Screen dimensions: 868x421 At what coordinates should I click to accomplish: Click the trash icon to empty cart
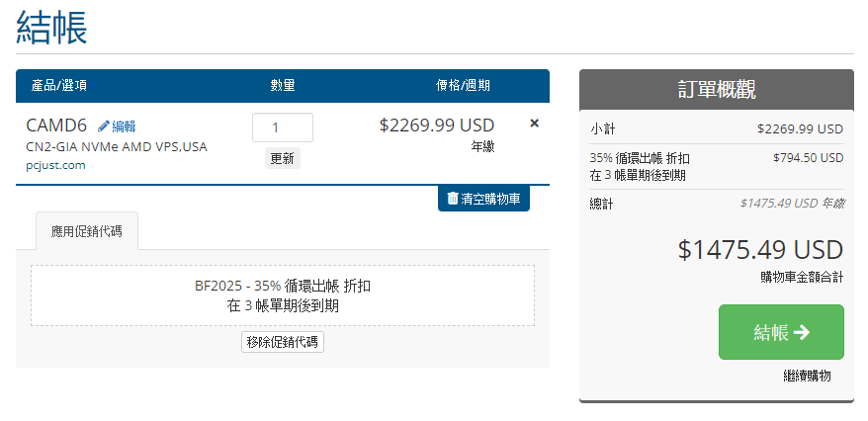[453, 199]
